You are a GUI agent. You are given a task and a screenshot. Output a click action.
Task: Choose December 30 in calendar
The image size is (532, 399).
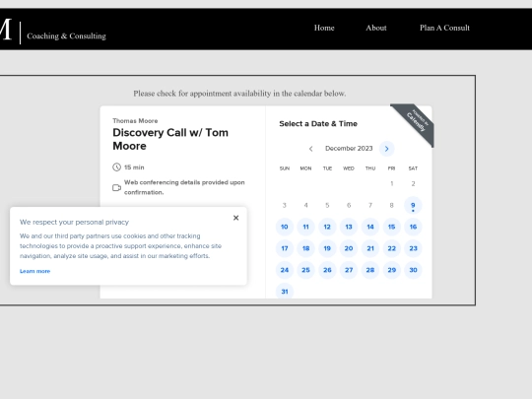pos(413,270)
